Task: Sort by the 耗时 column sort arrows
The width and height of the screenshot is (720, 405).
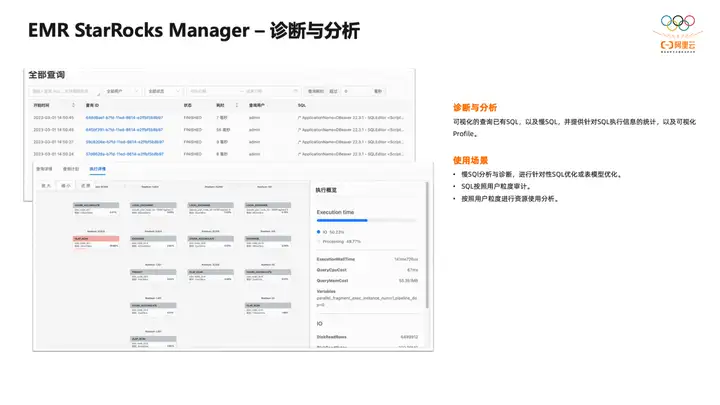Action: 237,105
